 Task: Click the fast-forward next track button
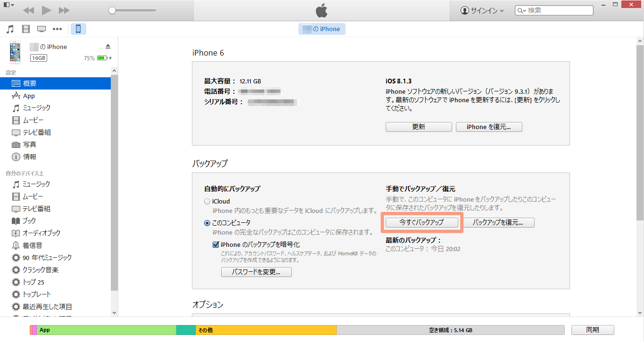pyautogui.click(x=64, y=10)
